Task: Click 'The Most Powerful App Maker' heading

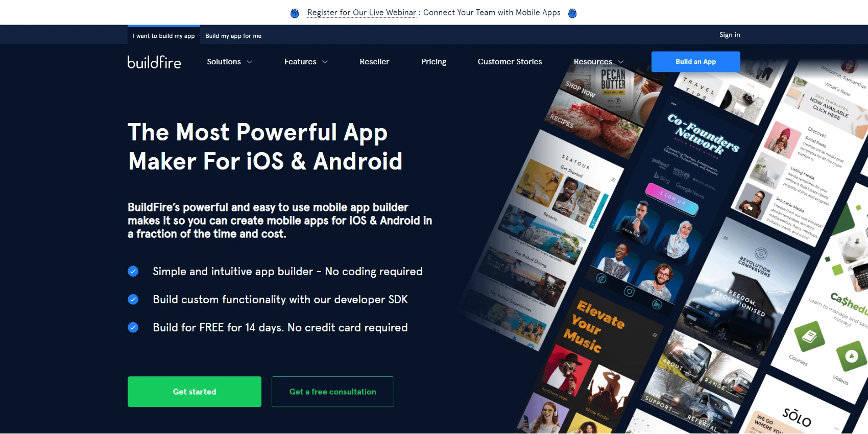Action: 265,147
